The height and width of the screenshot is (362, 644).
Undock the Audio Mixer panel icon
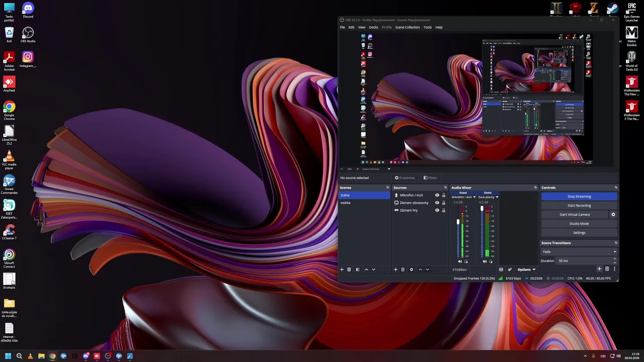click(535, 188)
